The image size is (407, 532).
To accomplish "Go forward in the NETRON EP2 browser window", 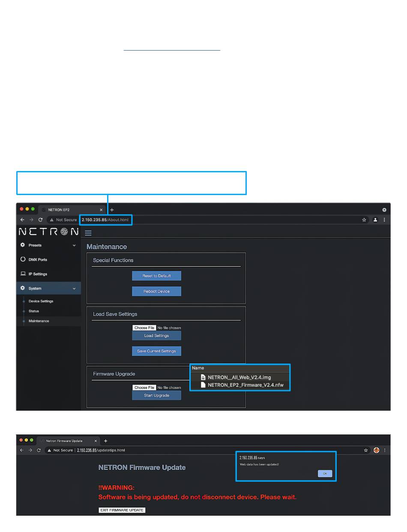I will tap(31, 219).
